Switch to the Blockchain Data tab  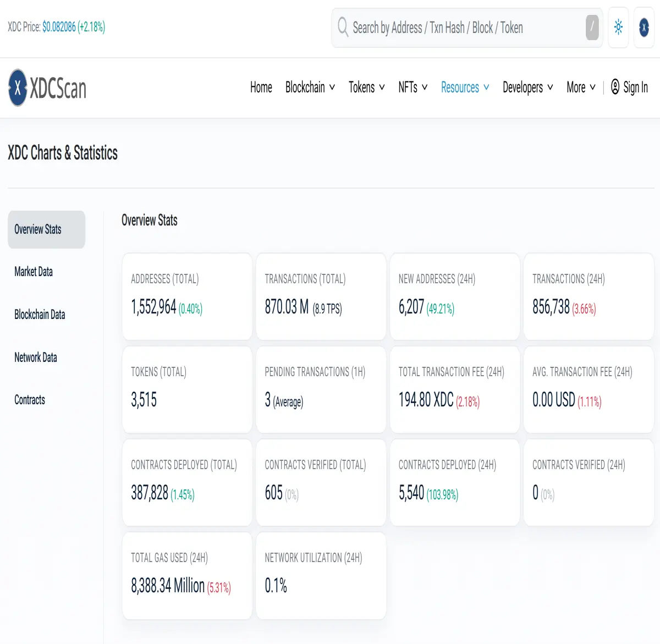tap(40, 315)
